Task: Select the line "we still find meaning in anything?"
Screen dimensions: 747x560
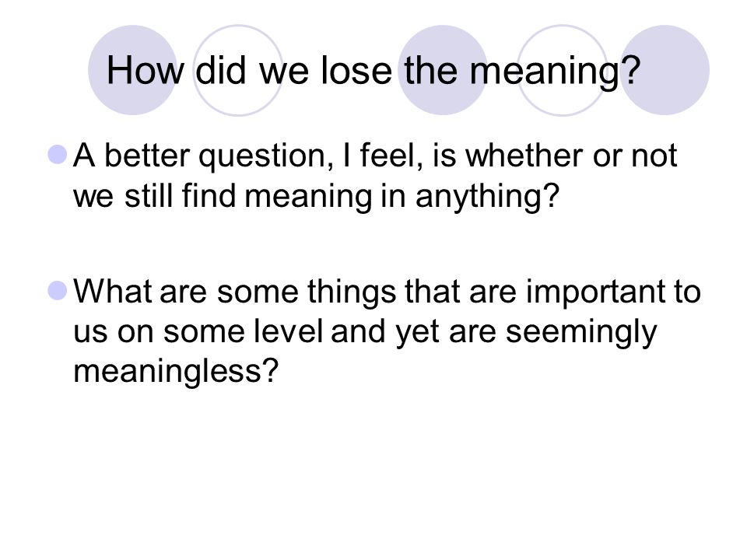Action: tap(315, 197)
